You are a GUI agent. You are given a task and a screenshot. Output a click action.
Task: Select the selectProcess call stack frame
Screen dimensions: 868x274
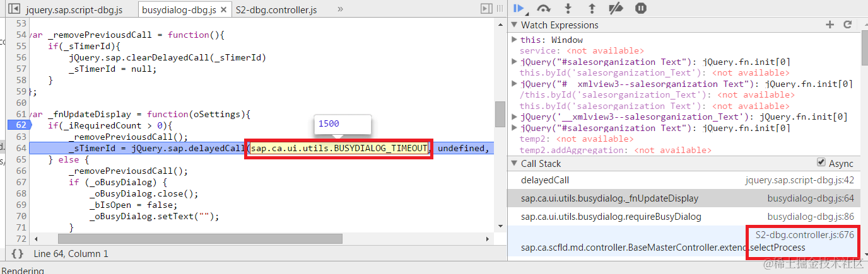tap(683, 241)
